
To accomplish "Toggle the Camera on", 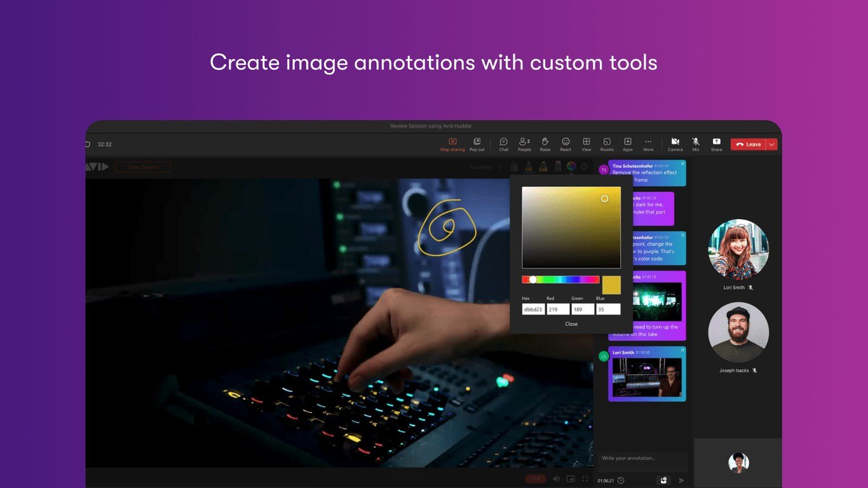I will point(675,144).
